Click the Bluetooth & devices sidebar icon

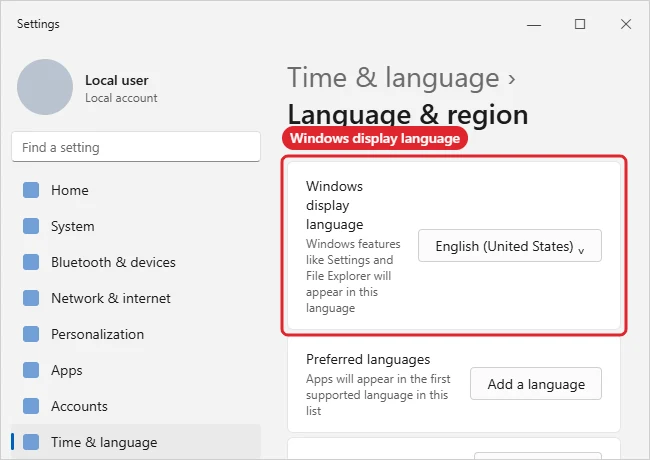pos(31,262)
